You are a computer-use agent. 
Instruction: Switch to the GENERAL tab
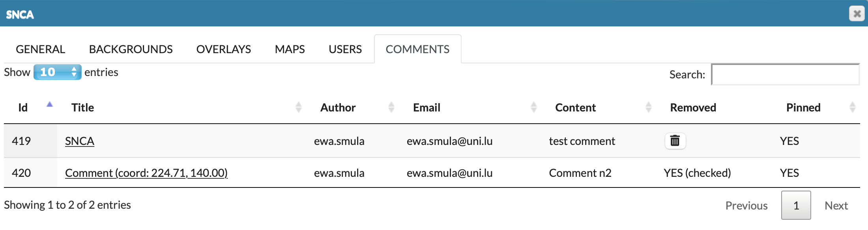click(40, 49)
